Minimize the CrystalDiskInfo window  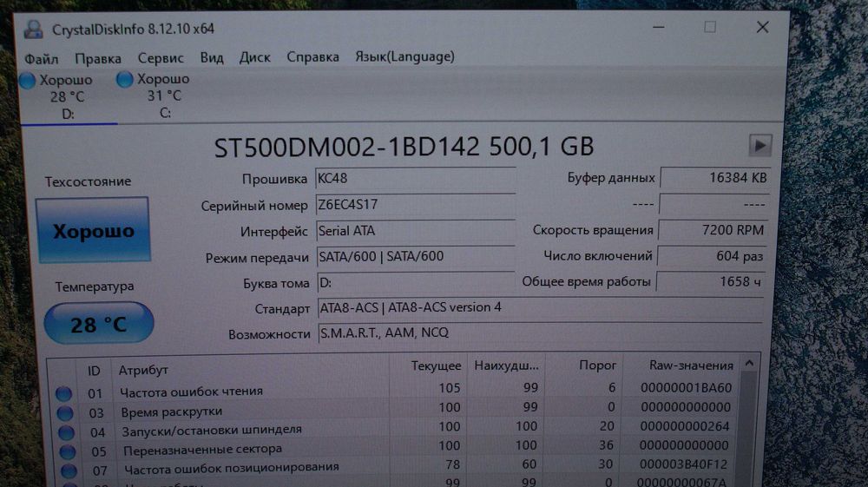coord(658,27)
